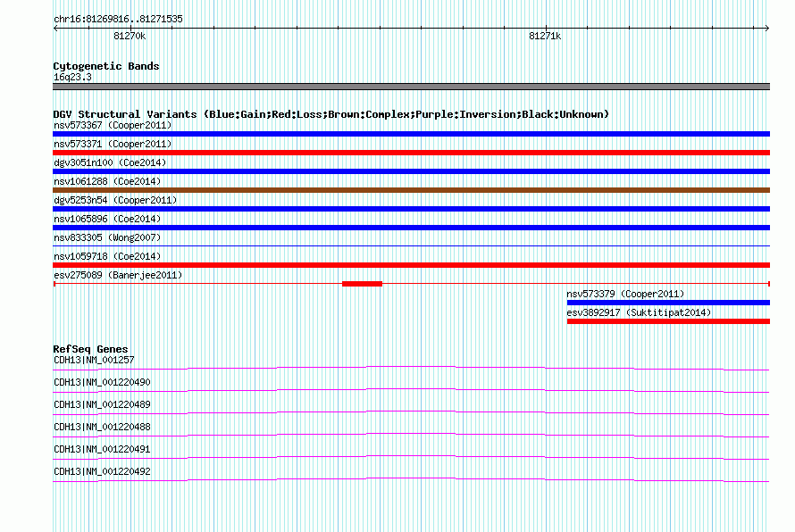Click the blue gain bar for nsv573367
Screen dimensions: 795x532
click(x=411, y=134)
